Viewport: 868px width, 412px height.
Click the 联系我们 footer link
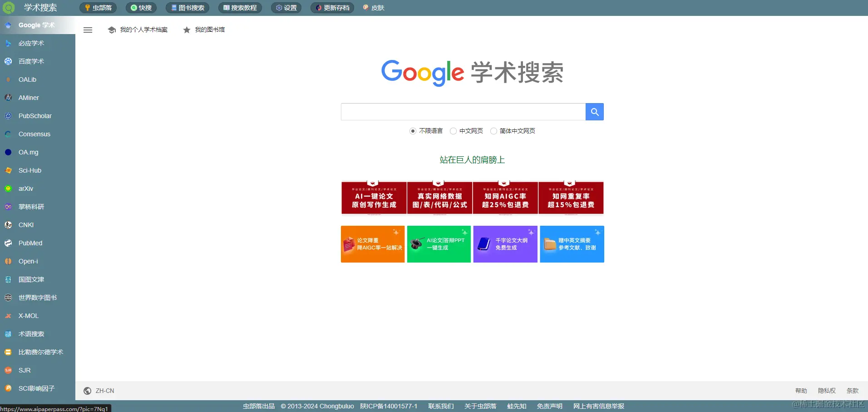pyautogui.click(x=441, y=406)
